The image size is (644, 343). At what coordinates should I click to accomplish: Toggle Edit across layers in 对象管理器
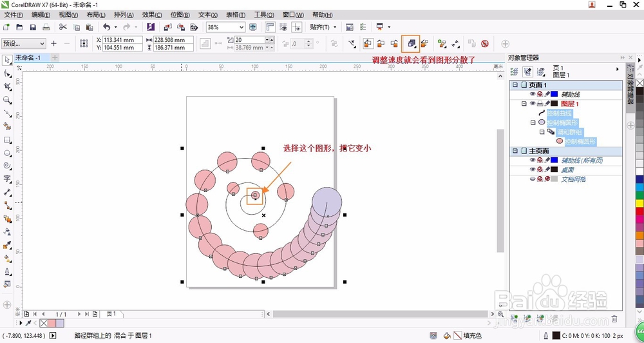pyautogui.click(x=527, y=72)
